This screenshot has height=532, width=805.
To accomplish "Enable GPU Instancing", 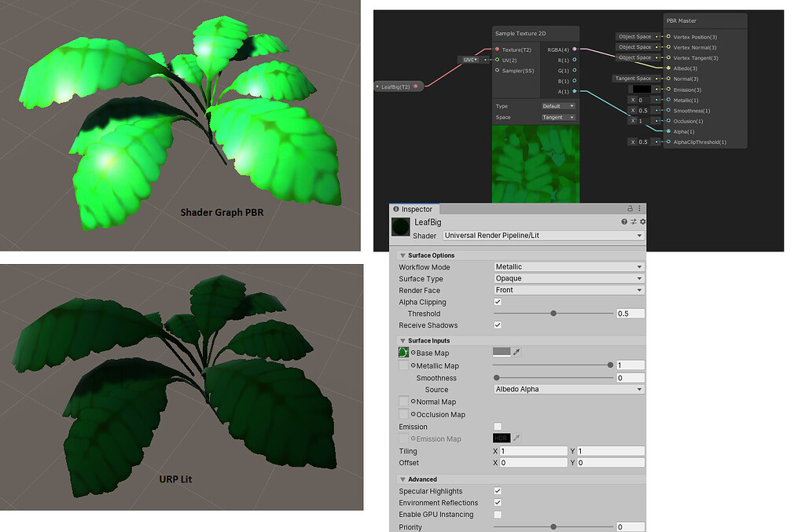I will 498,515.
